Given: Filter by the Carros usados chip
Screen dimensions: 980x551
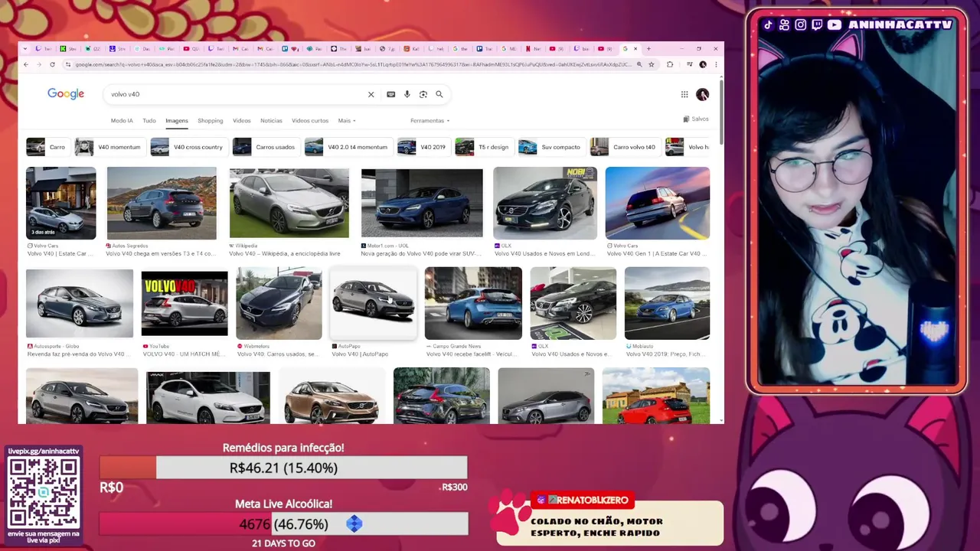Looking at the screenshot, I should click(266, 147).
